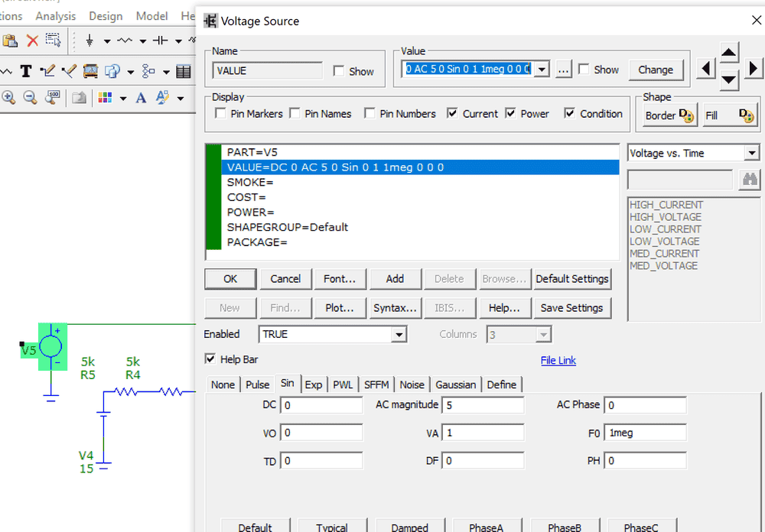Expand the Enabled TRUE dropdown
The image size is (765, 532).
point(399,335)
